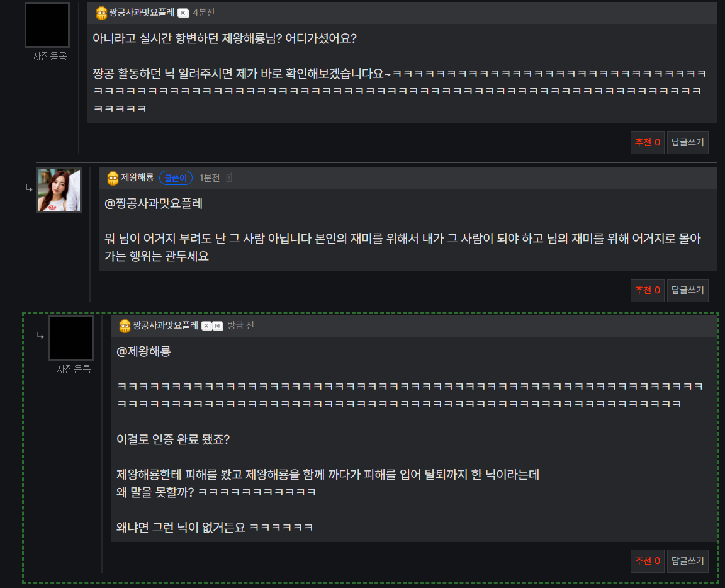This screenshot has height=588, width=725.
Task: Click the blue 글쓴이 badge
Action: 176,178
